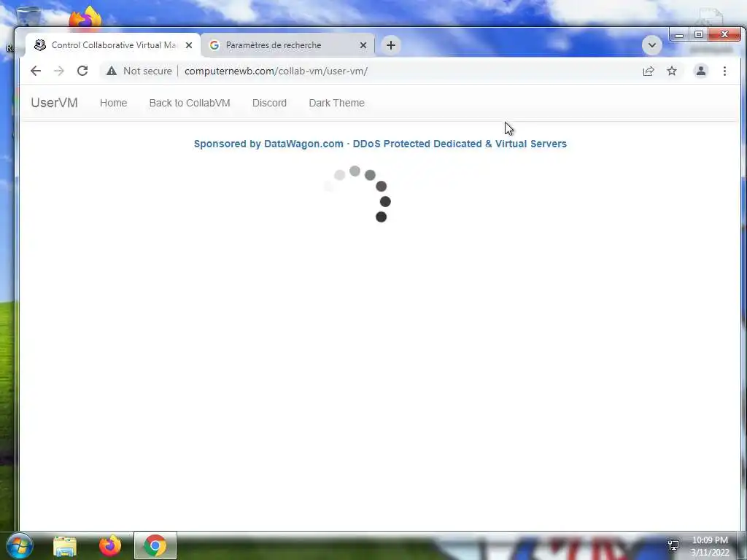Click the UserVM brand link
The width and height of the screenshot is (747, 560).
(x=54, y=103)
